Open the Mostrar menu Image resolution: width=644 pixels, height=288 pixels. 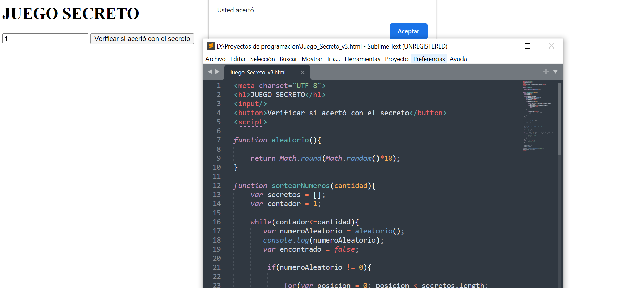coord(312,59)
